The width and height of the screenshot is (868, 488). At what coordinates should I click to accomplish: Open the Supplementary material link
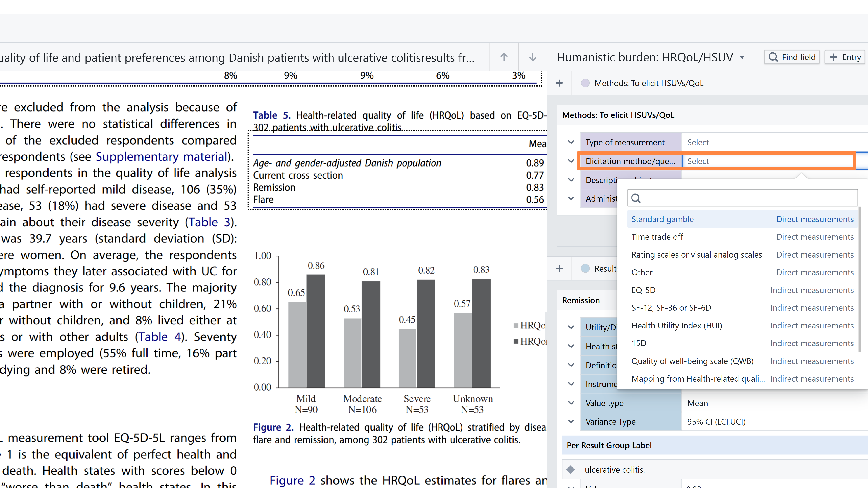click(x=161, y=157)
